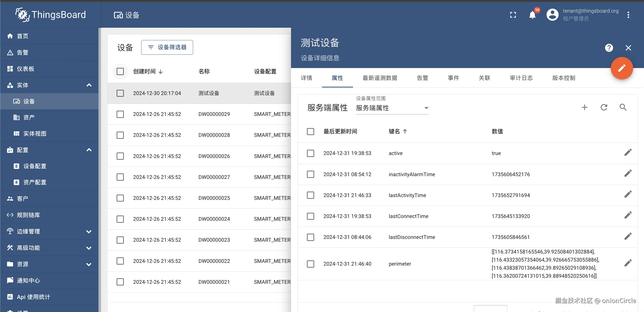
Task: Open the attribute scope dropdown
Action: point(392,108)
